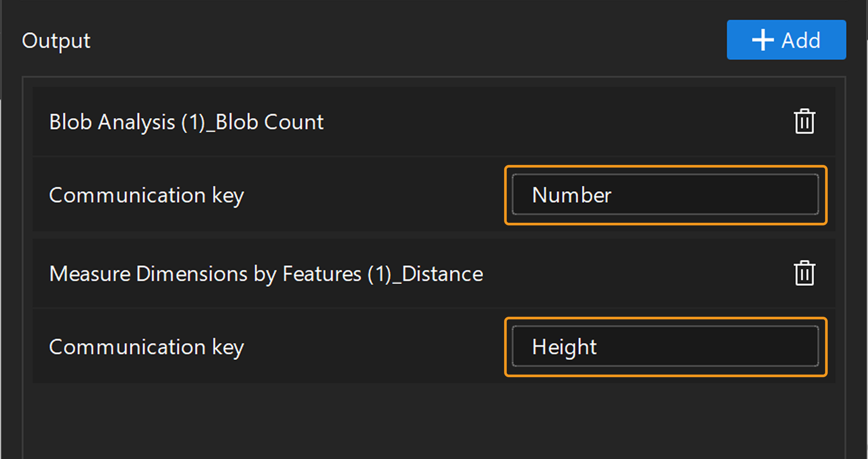Viewport: 868px width, 459px height.
Task: Highlight the Number value in its text box
Action: [x=571, y=195]
